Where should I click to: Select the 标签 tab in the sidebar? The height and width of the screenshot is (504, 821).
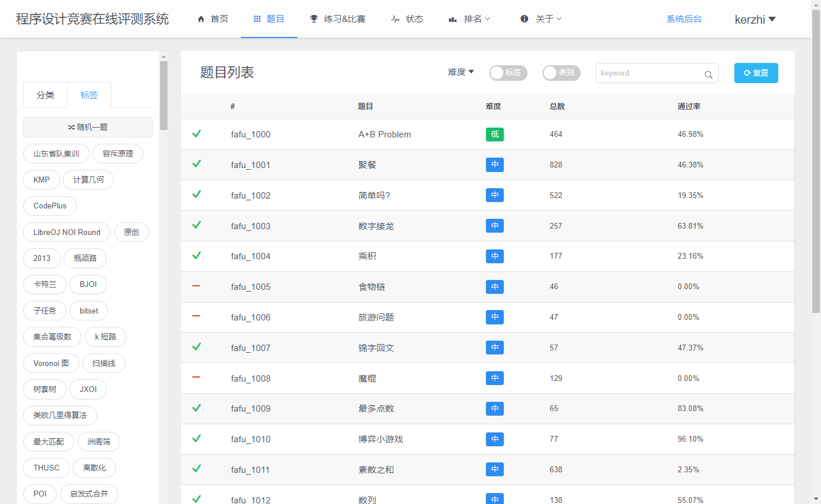[89, 95]
